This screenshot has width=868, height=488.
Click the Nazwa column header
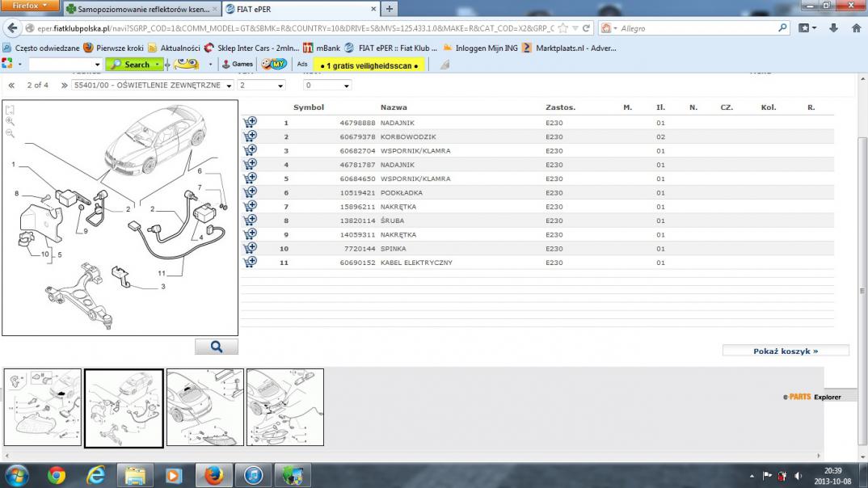394,107
